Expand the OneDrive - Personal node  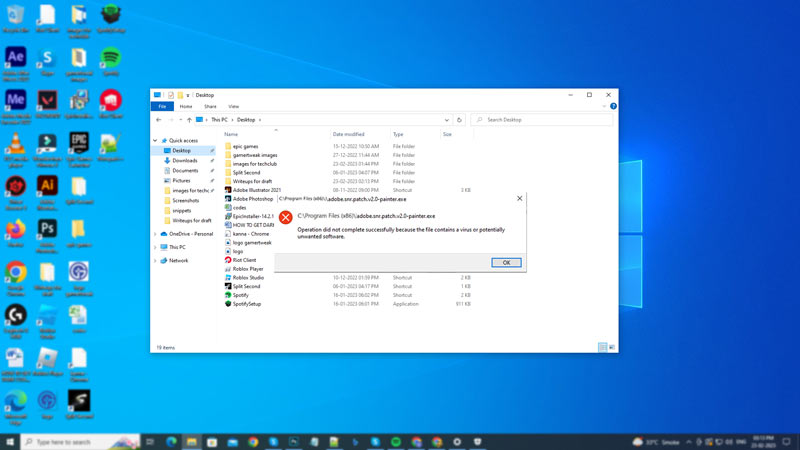(x=156, y=234)
